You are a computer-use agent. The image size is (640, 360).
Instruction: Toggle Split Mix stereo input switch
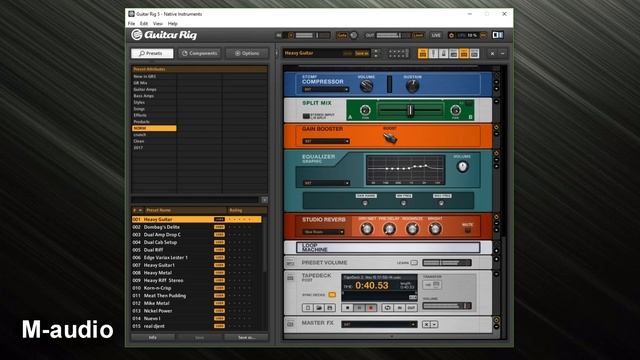(306, 116)
